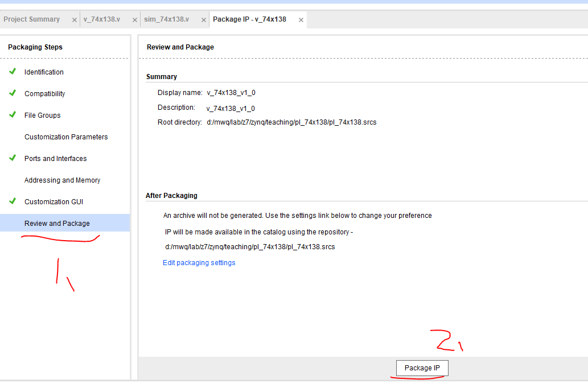Select the Package IP - v_74x138 tab

pos(249,19)
